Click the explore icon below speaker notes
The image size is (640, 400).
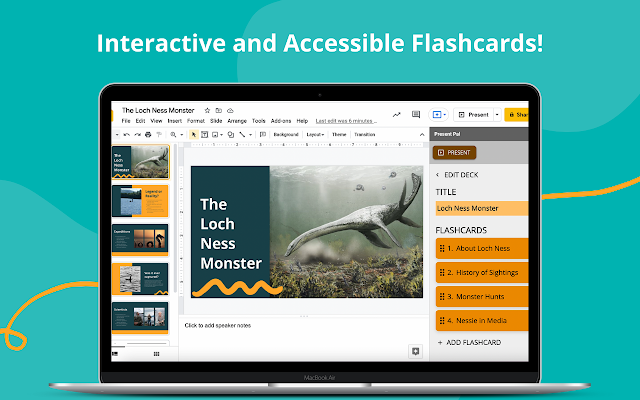(x=416, y=351)
